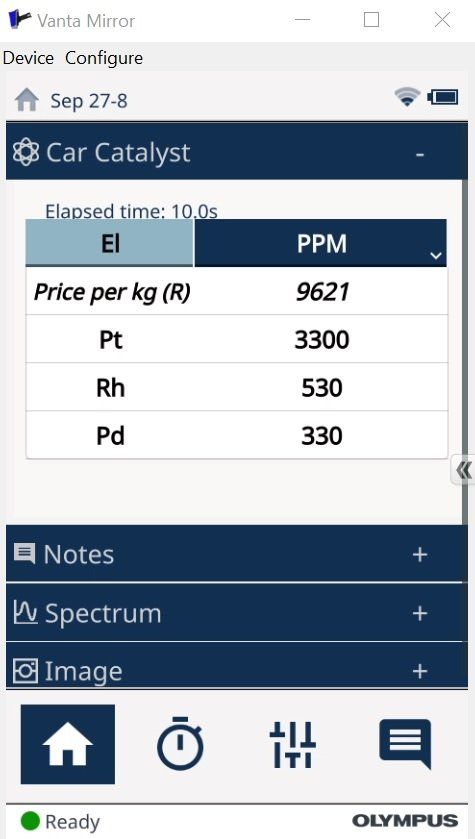The height and width of the screenshot is (839, 475).
Task: Expand the Notes section
Action: point(420,554)
